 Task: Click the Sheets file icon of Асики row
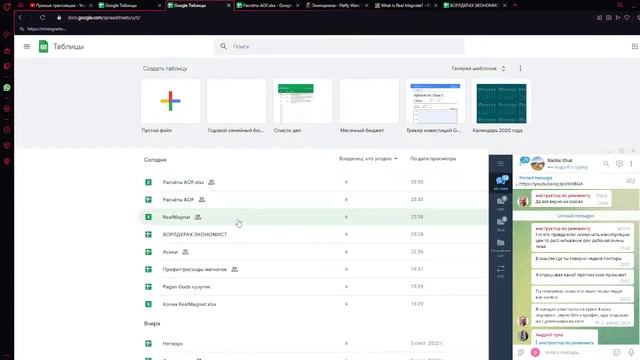149,252
